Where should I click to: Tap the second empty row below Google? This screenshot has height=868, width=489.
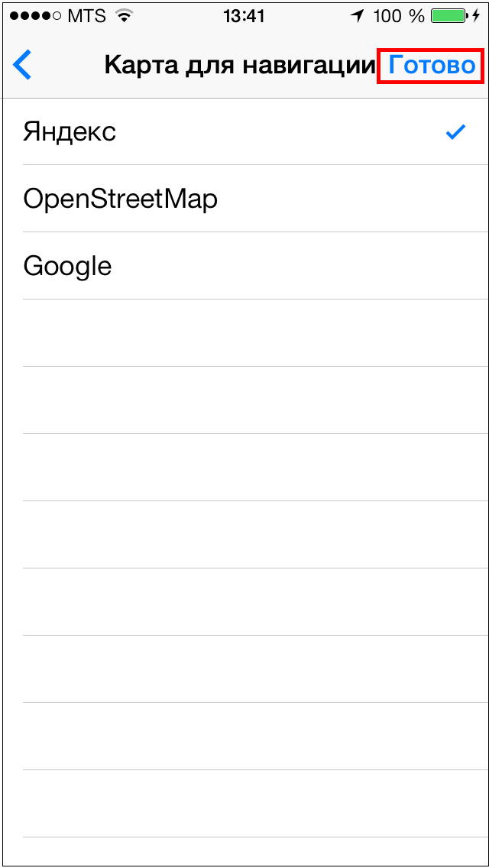pyautogui.click(x=244, y=400)
